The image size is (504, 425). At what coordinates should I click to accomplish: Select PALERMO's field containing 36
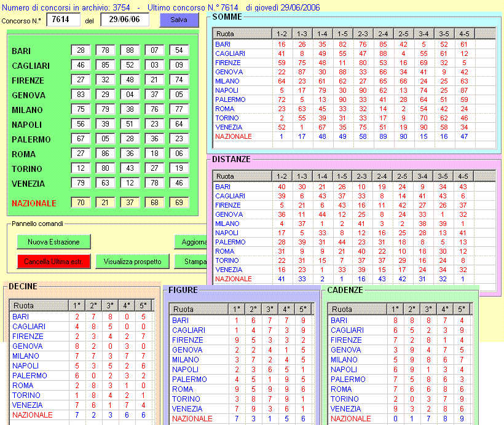click(155, 139)
